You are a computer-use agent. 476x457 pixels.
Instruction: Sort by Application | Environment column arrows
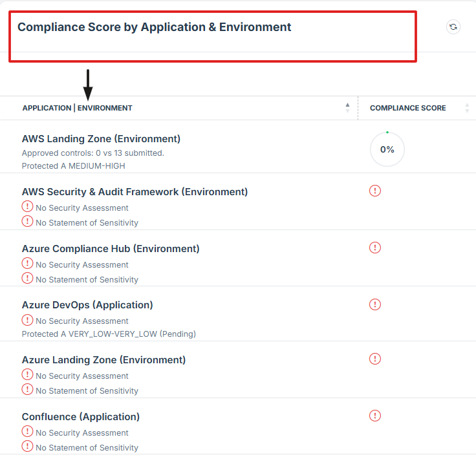(348, 108)
